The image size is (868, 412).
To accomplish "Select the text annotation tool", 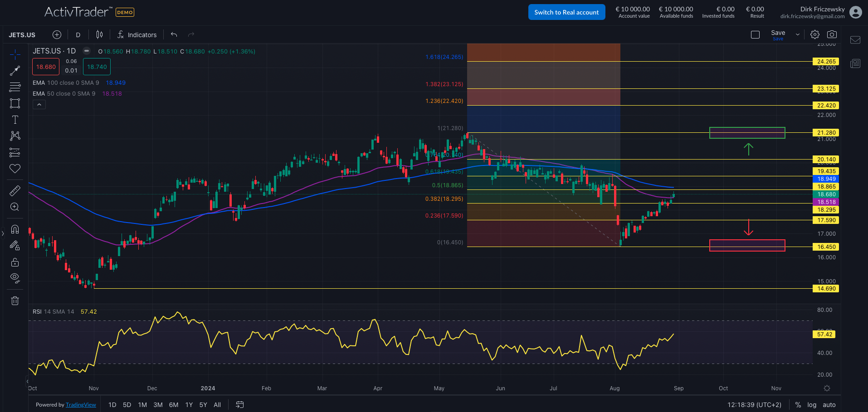I will [x=15, y=120].
